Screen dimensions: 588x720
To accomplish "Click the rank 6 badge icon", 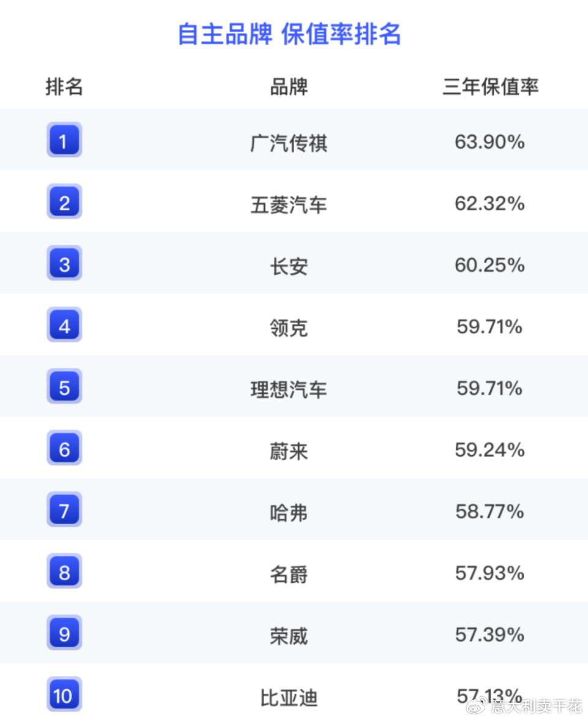I will click(x=64, y=448).
